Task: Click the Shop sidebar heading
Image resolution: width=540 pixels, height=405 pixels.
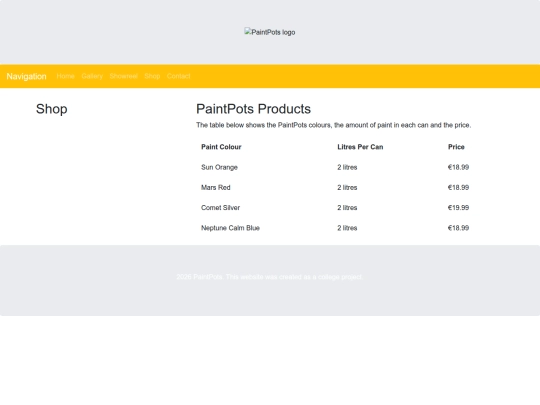Action: pyautogui.click(x=52, y=109)
